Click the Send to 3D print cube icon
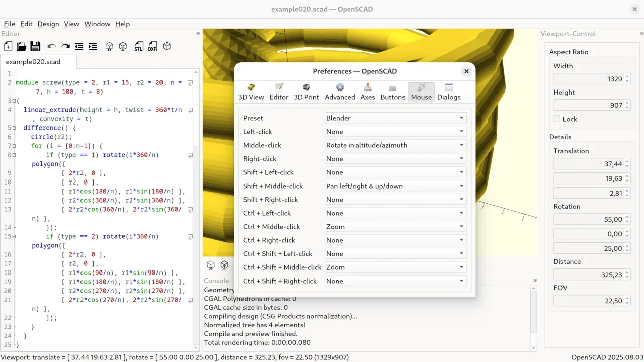Image resolution: width=644 pixels, height=362 pixels. click(x=167, y=46)
